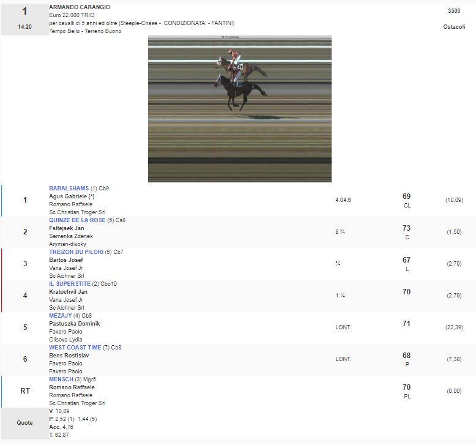Click the Quote label cell
Image resolution: width=476 pixels, height=448 pixels.
click(x=24, y=423)
